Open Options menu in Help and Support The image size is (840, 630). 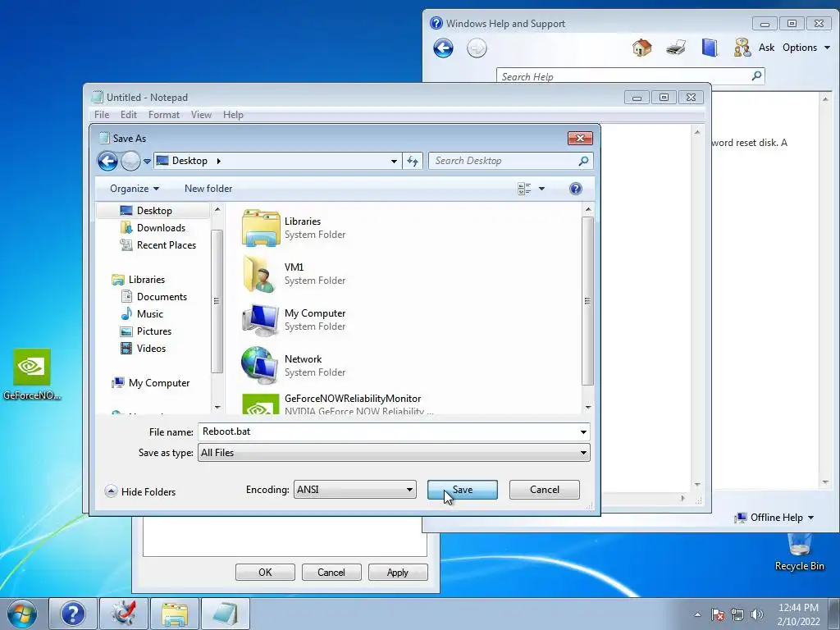tap(806, 48)
